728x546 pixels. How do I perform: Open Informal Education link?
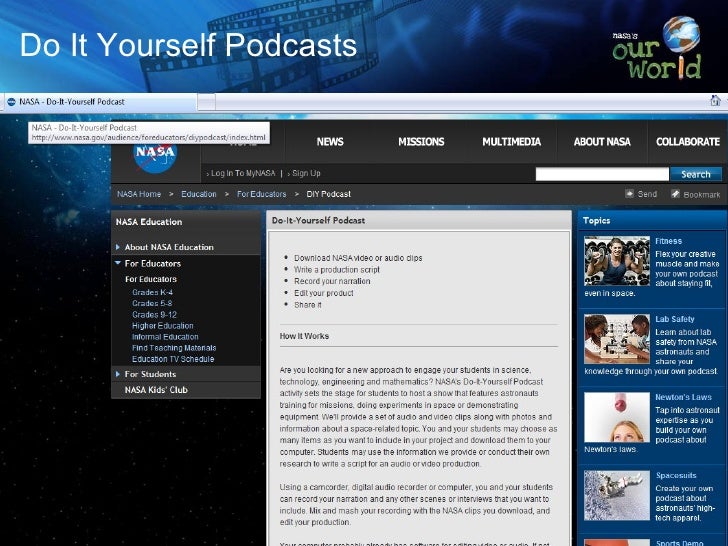(x=165, y=337)
